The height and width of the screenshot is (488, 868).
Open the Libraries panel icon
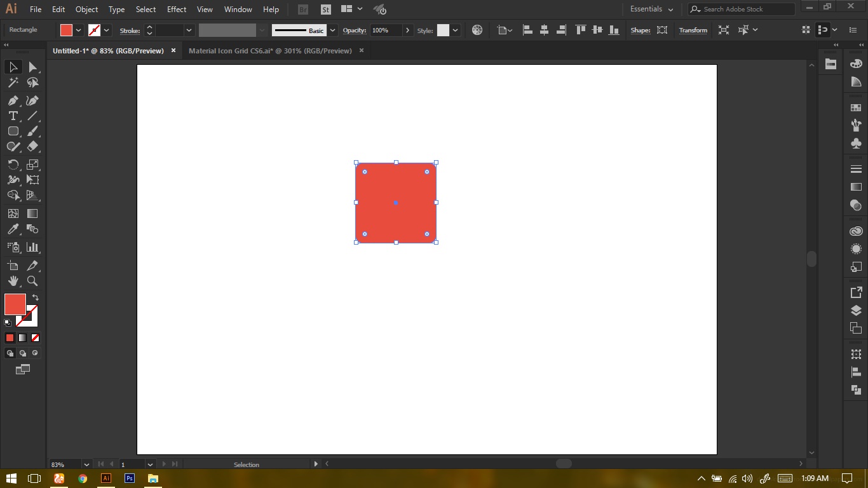(856, 231)
